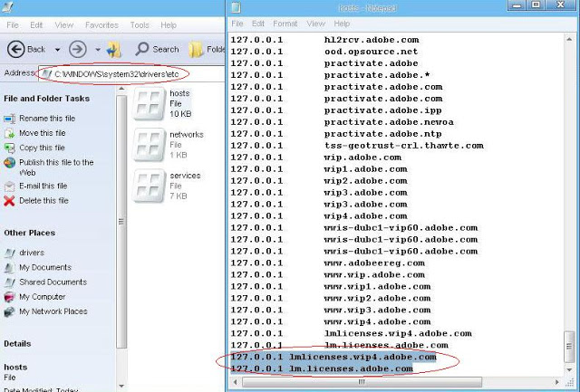Open Notepad Help menu
Viewport: 580px width, 392px height.
(x=342, y=24)
